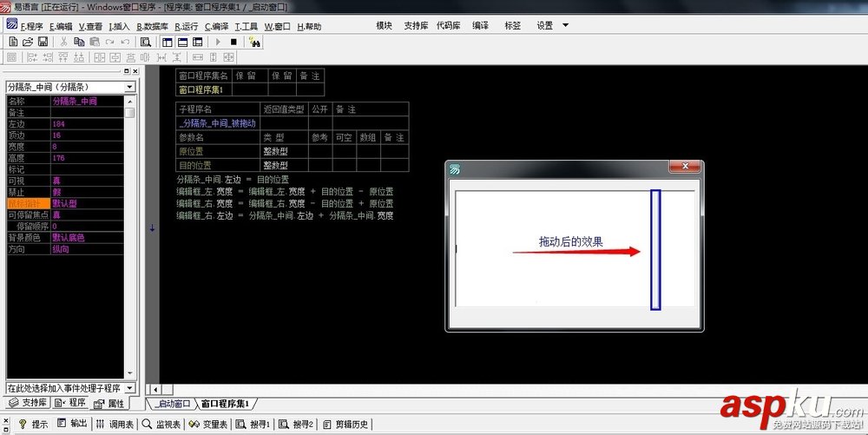Click the horizontal scrollbar left arrow in editor
Viewport: 868px width, 435px height.
155,390
